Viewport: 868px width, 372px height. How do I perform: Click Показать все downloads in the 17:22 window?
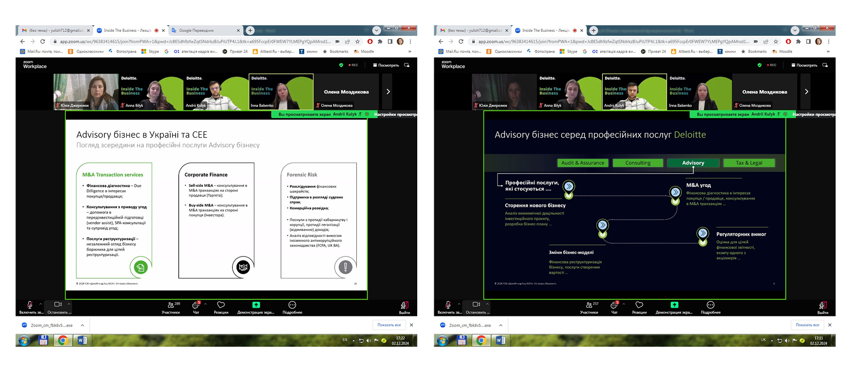(x=389, y=325)
